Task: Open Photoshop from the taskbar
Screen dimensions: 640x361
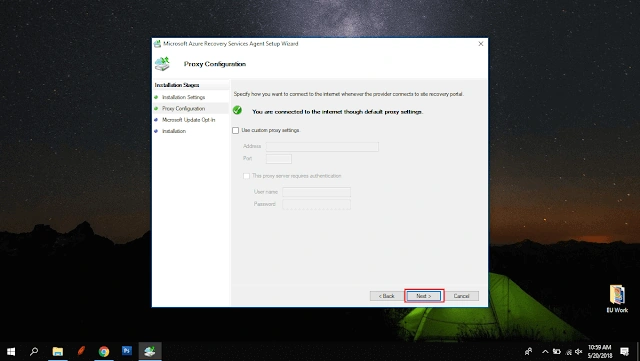Action: click(127, 351)
